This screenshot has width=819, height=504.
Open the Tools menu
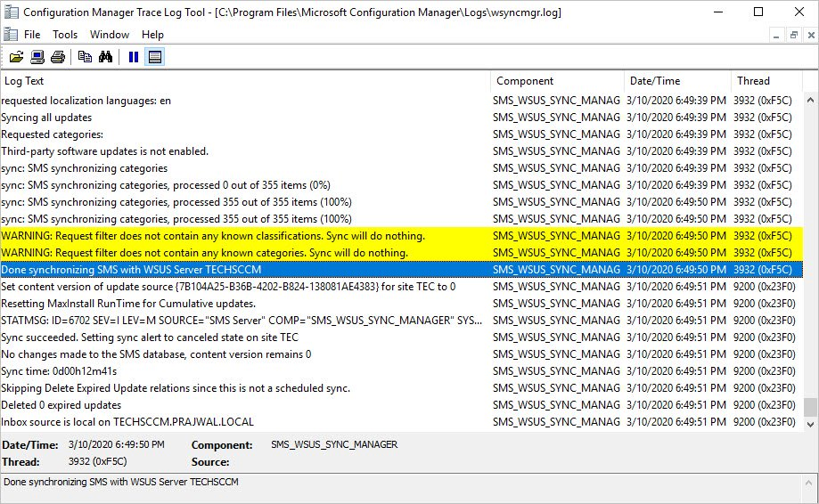point(65,35)
